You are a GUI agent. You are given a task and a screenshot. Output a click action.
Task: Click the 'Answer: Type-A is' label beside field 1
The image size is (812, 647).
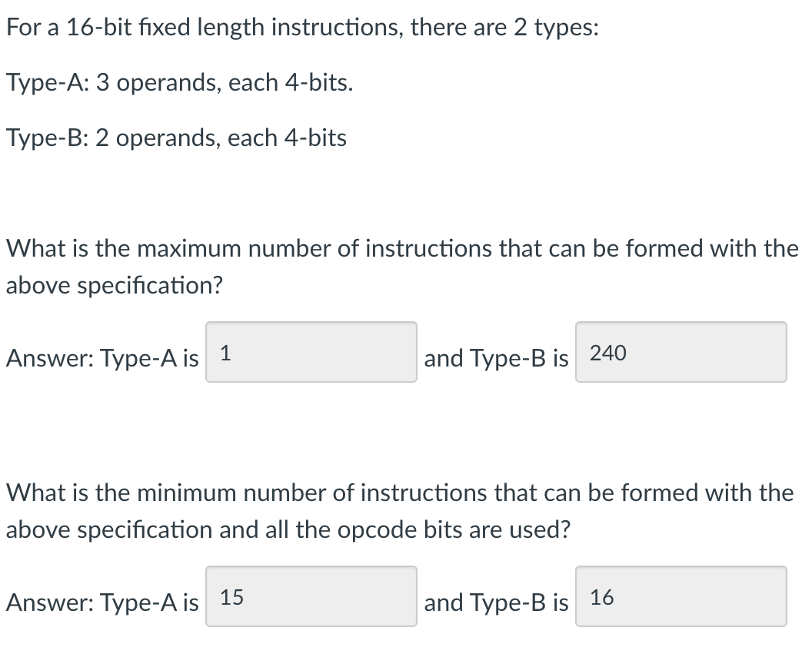[102, 358]
